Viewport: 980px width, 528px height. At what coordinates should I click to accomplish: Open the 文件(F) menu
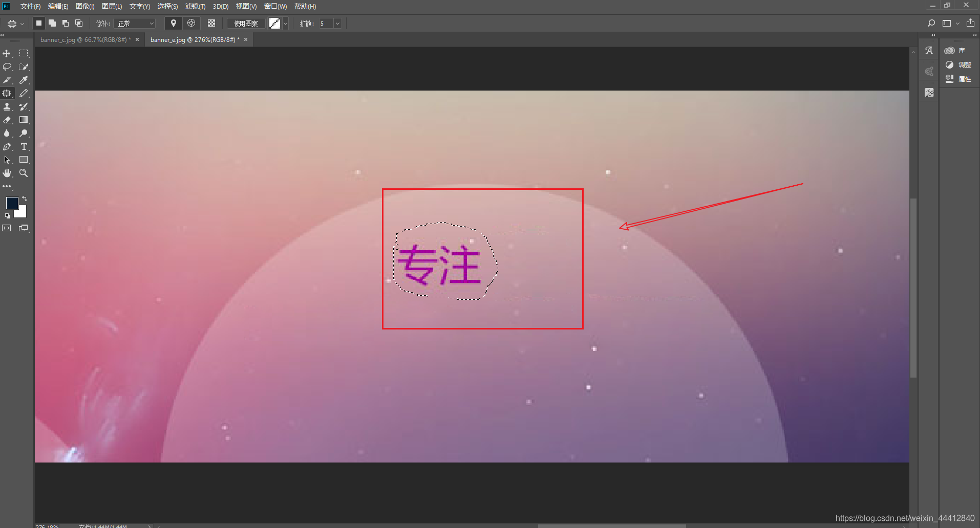coord(30,6)
